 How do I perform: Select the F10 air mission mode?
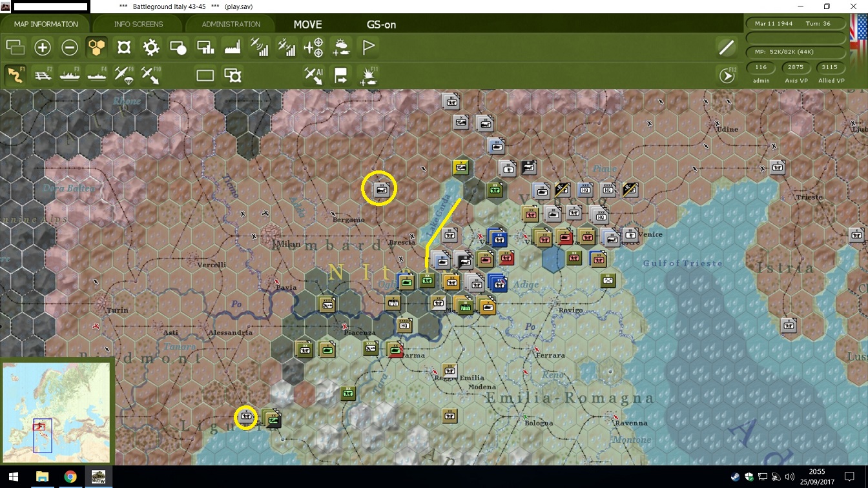[151, 75]
